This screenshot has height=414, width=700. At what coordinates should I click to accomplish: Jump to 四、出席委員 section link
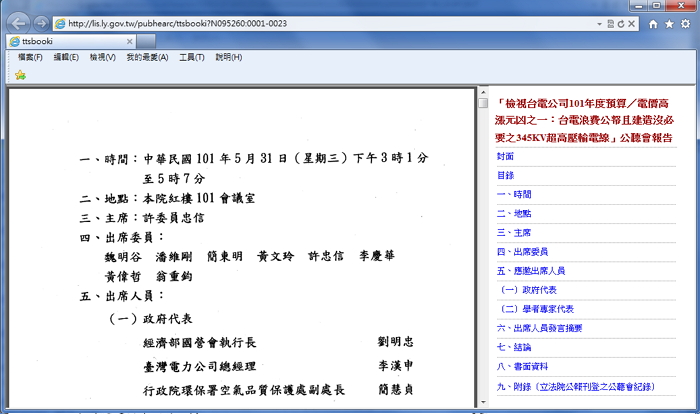522,251
